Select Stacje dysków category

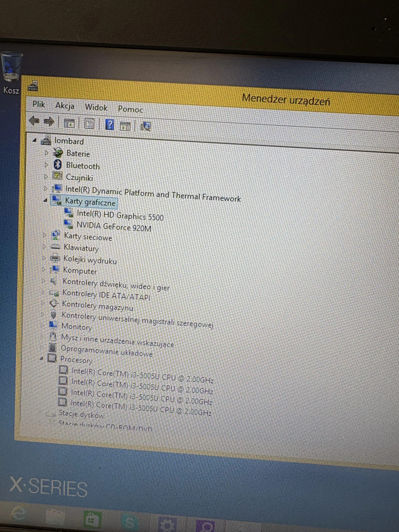click(x=81, y=414)
